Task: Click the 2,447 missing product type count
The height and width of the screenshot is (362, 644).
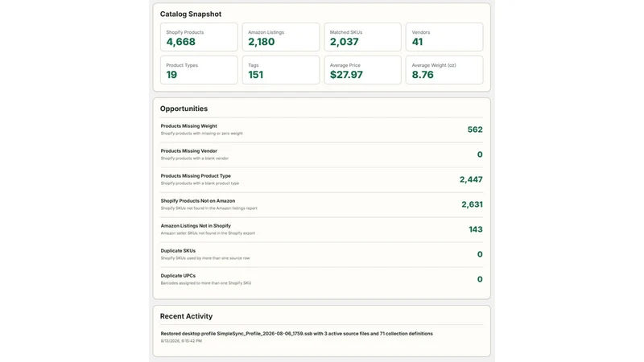Action: tap(471, 179)
